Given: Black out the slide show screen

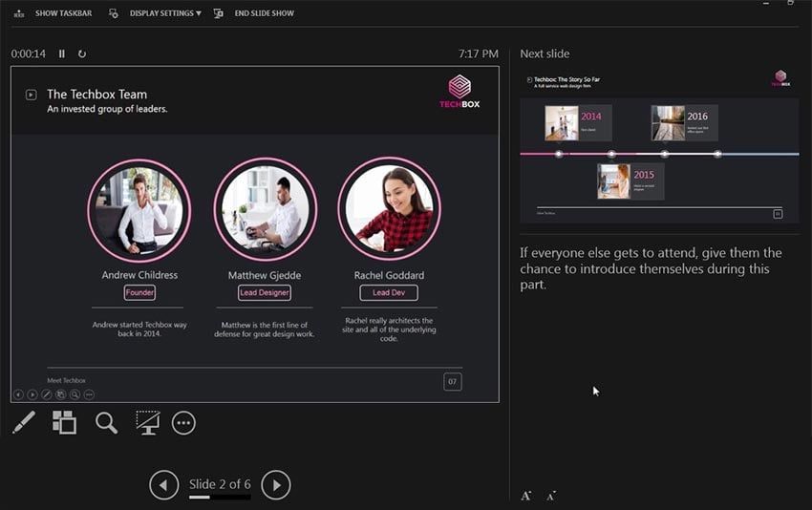Looking at the screenshot, I should tap(147, 422).
